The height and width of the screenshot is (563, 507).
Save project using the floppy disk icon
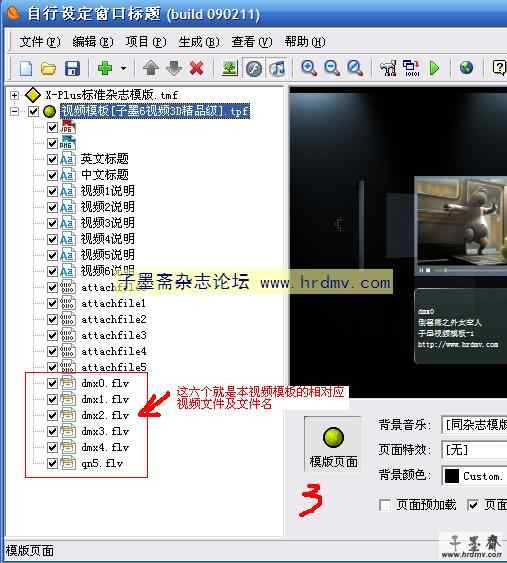pyautogui.click(x=72, y=68)
